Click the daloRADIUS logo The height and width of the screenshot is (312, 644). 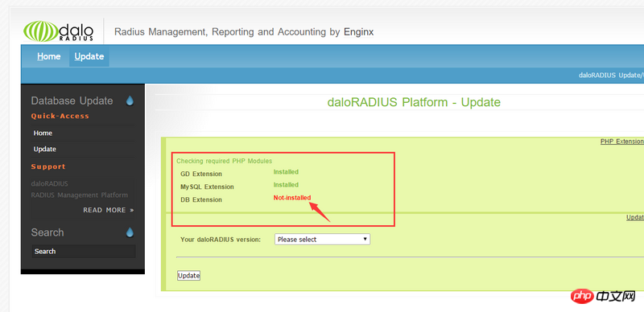[x=59, y=31]
